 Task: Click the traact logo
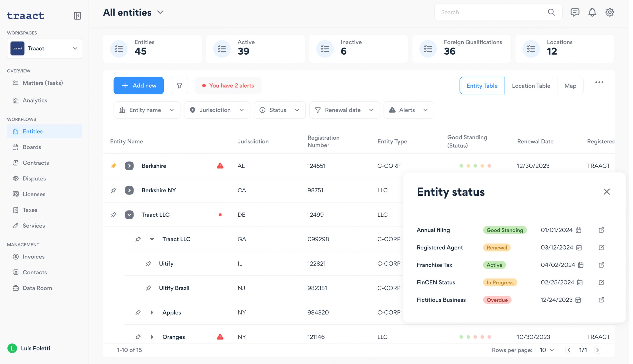25,16
